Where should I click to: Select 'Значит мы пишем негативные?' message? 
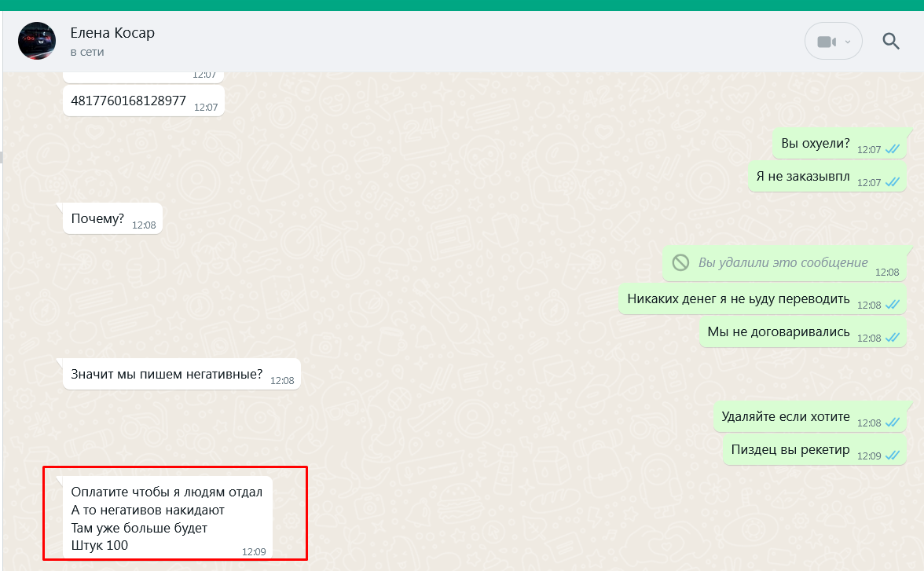tap(181, 374)
